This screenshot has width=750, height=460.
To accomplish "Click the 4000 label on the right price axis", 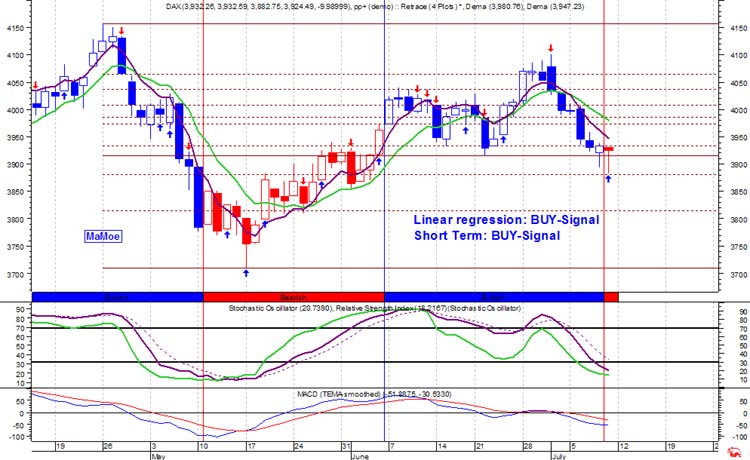I will 739,110.
